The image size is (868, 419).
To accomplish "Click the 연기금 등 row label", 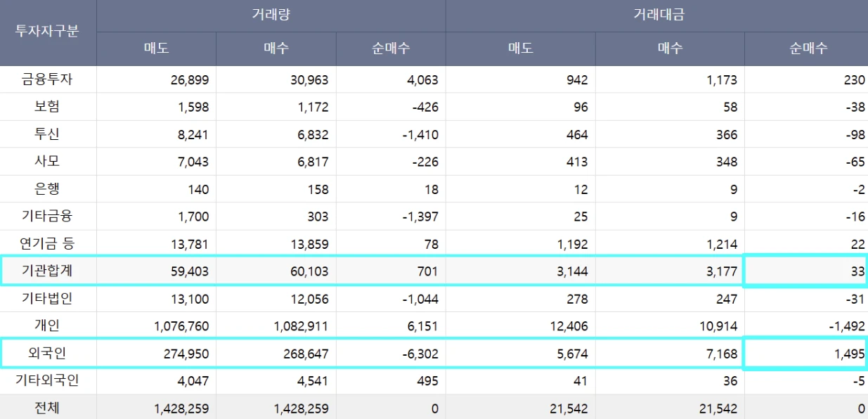I will 47,244.
